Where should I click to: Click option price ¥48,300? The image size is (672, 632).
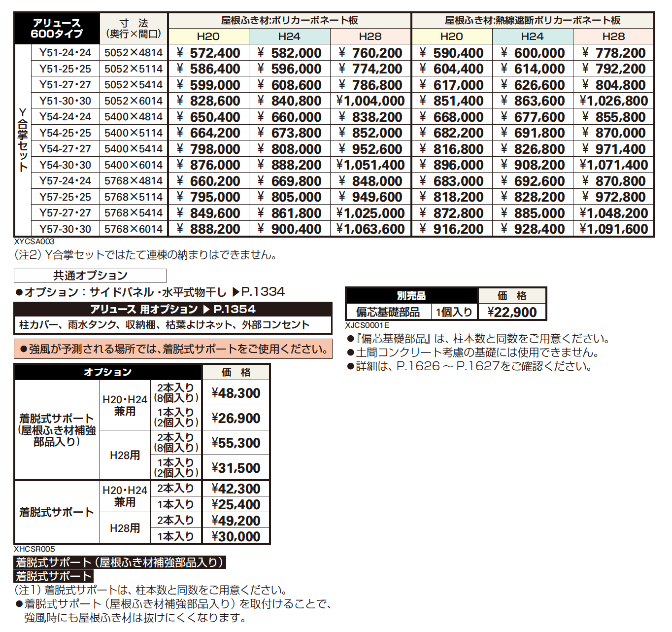click(236, 393)
